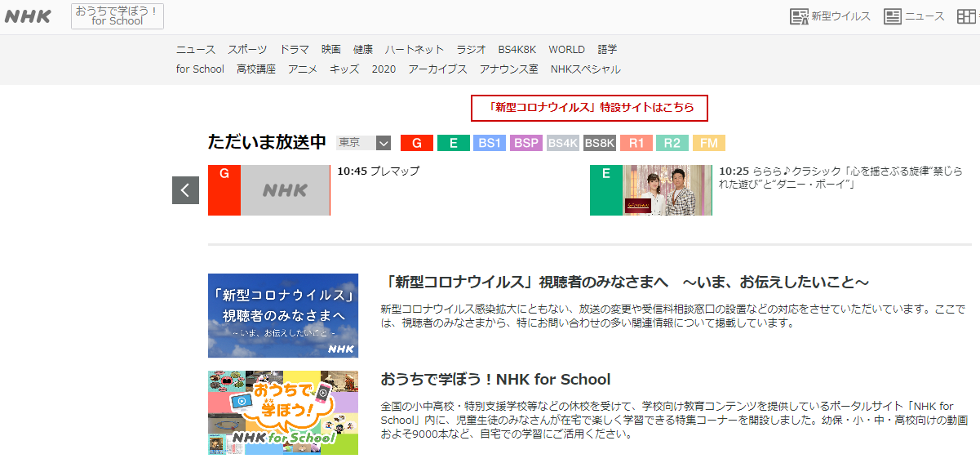Click the 新型コロナウイルス banner thumbnail
The height and width of the screenshot is (463, 980).
tap(283, 315)
